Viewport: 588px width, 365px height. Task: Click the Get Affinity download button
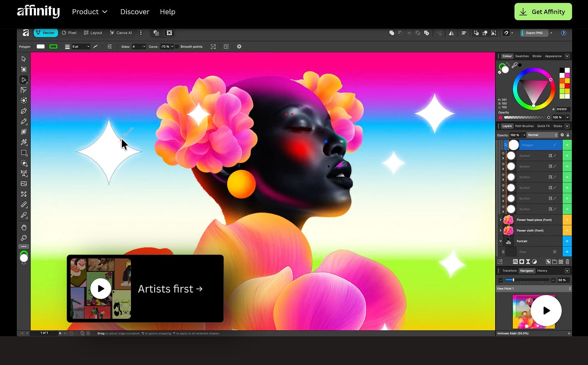pyautogui.click(x=543, y=12)
